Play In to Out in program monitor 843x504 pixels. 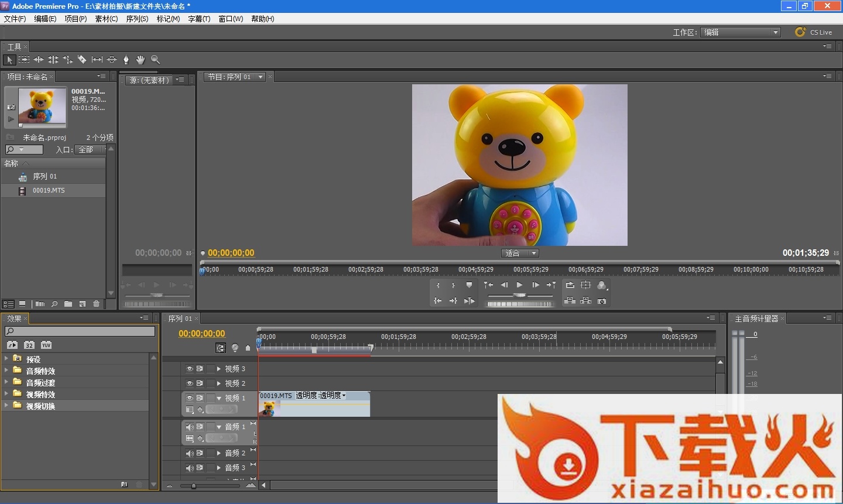coord(469,301)
